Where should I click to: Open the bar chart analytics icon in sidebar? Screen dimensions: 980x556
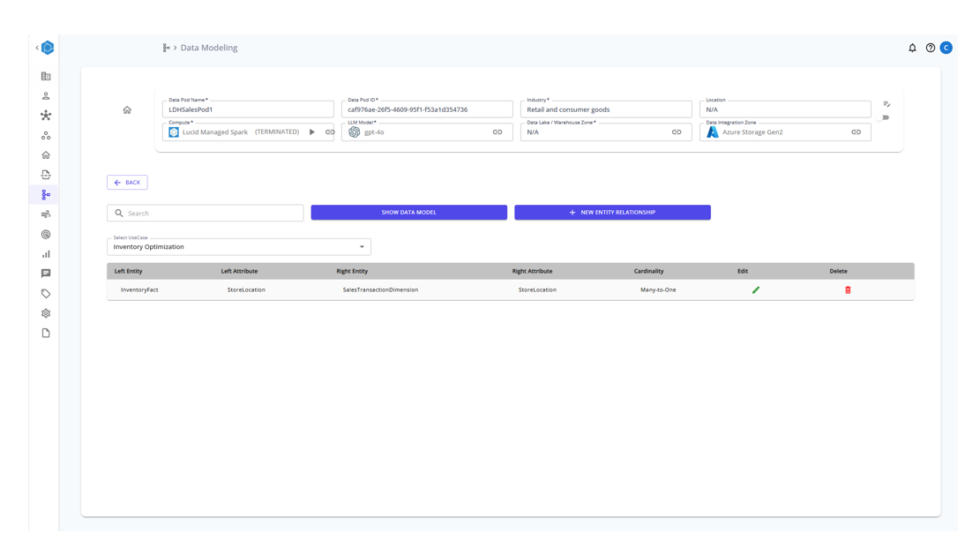(46, 254)
